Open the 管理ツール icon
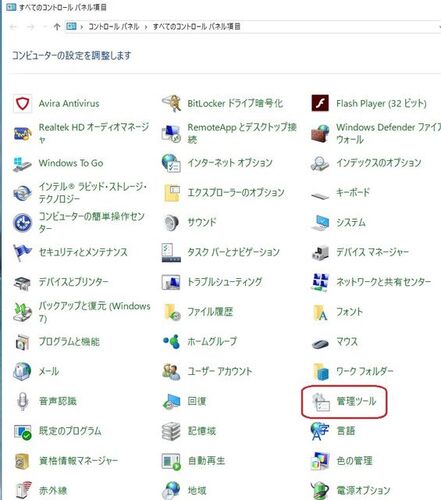The width and height of the screenshot is (441, 500). 320,401
